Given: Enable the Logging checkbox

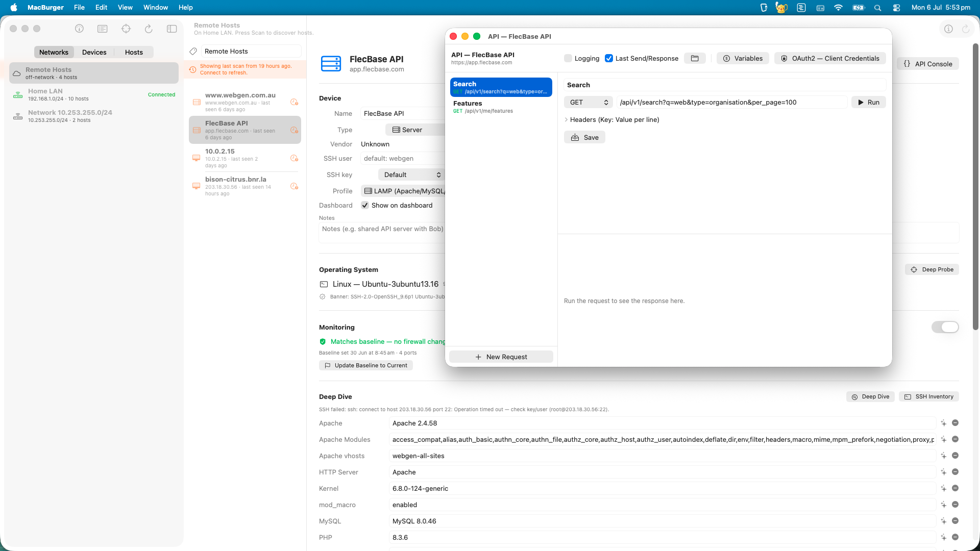Looking at the screenshot, I should 568,58.
